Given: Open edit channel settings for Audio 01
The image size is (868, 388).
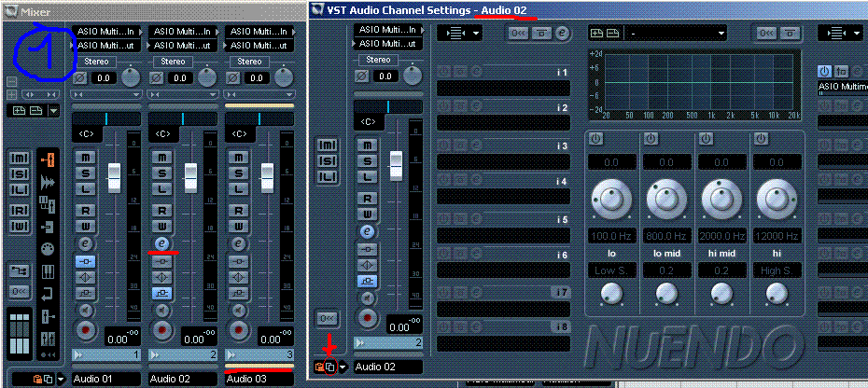Looking at the screenshot, I should (x=85, y=242).
